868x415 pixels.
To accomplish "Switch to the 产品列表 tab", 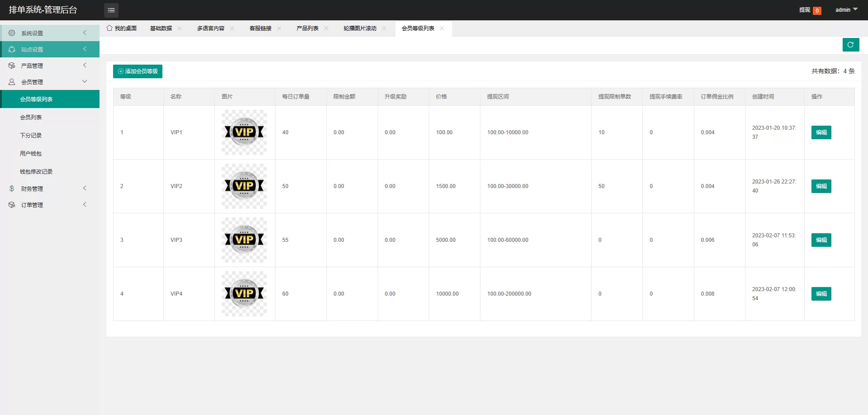I will point(308,28).
